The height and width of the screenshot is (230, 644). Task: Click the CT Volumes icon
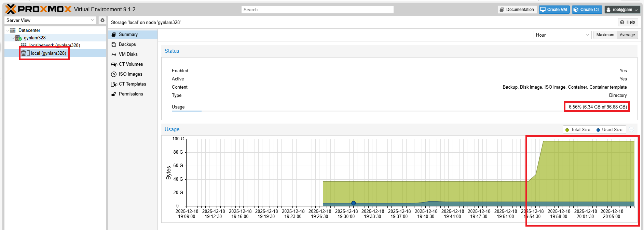(x=114, y=64)
